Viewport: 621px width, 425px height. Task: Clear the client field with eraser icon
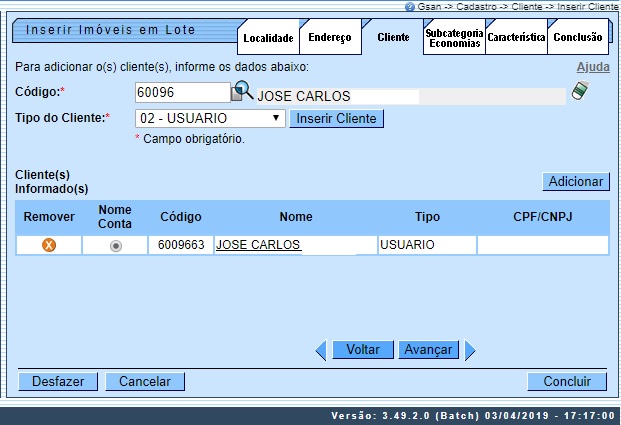(580, 91)
